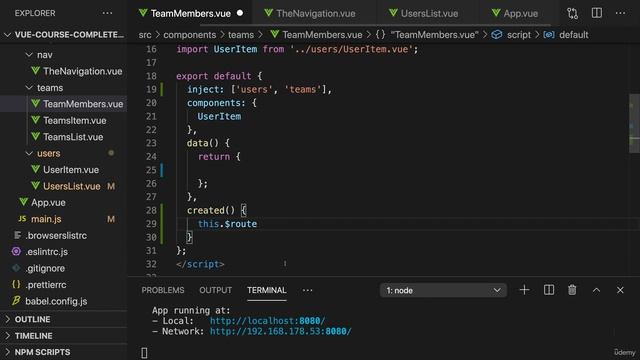Click 'src' in the breadcrumb
640x360 pixels.
145,35
